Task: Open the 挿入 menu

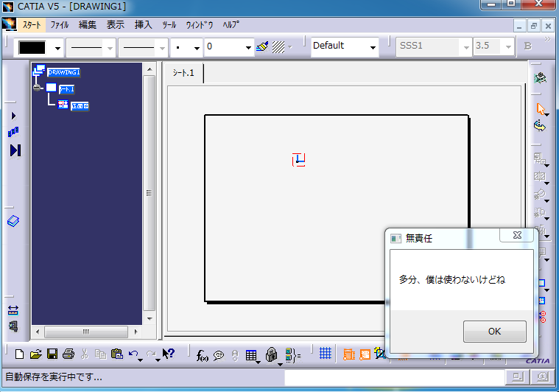Action: click(144, 24)
